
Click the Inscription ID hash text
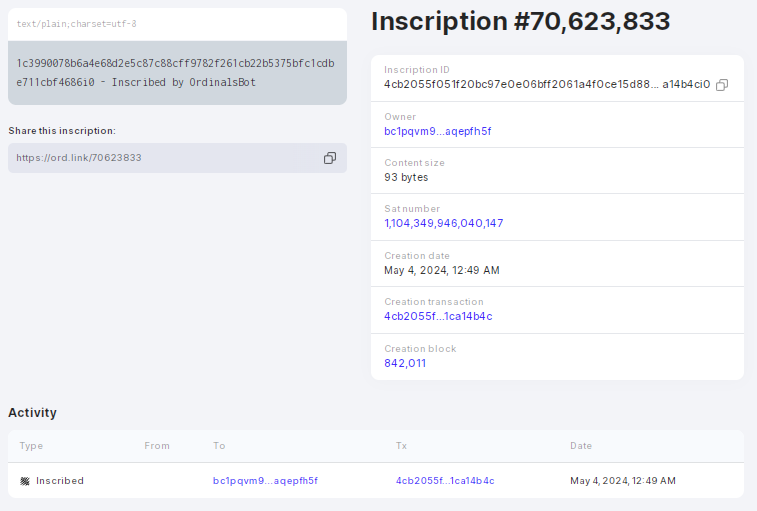(547, 85)
